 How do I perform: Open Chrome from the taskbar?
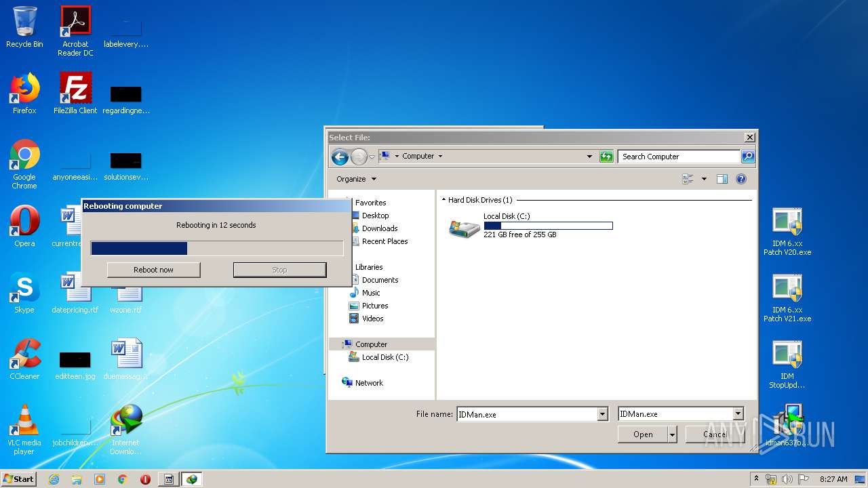(123, 479)
